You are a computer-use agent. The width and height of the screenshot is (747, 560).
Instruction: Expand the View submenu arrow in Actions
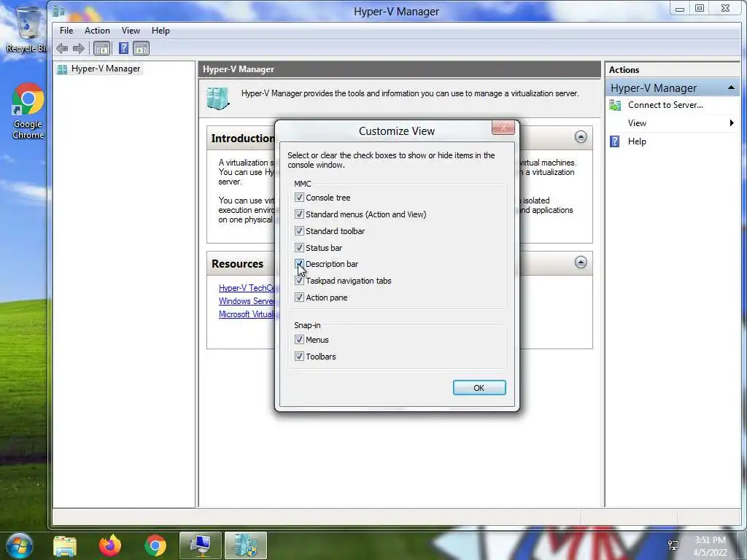pyautogui.click(x=731, y=123)
